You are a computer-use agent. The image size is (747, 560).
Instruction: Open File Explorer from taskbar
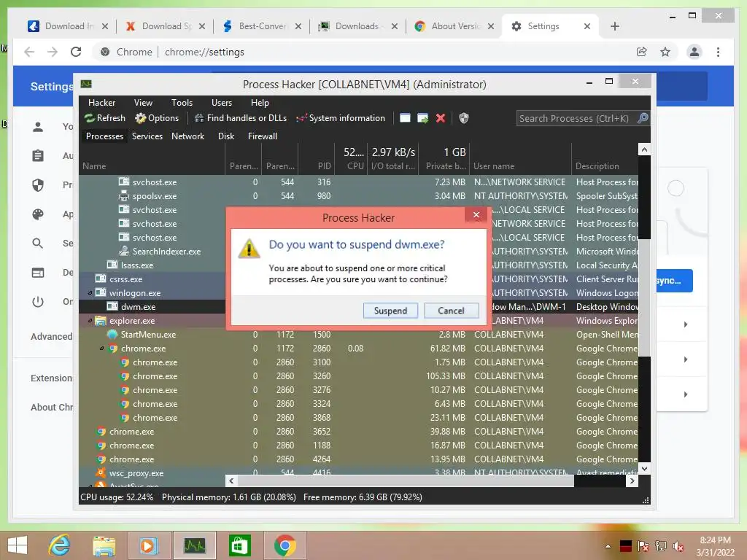click(x=104, y=545)
